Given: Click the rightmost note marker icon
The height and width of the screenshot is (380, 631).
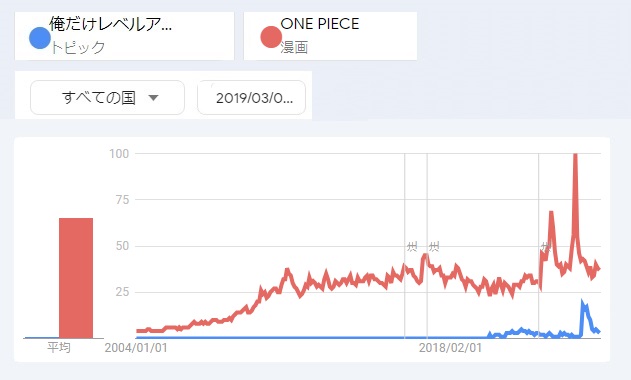Looking at the screenshot, I should tap(545, 246).
